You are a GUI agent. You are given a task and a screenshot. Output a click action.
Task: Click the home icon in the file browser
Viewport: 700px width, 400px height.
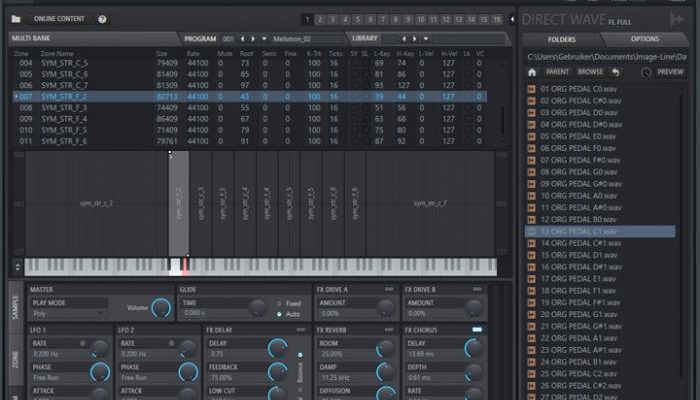click(x=532, y=72)
